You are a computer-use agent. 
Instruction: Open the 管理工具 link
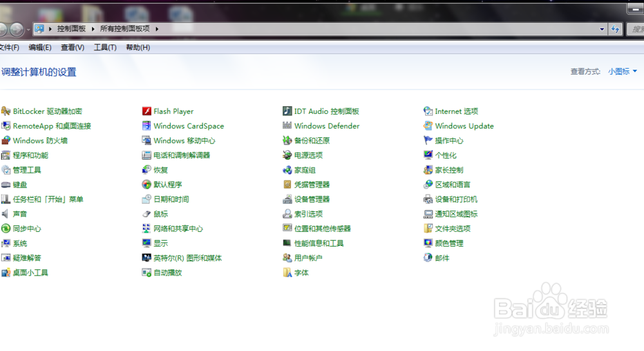coord(27,170)
